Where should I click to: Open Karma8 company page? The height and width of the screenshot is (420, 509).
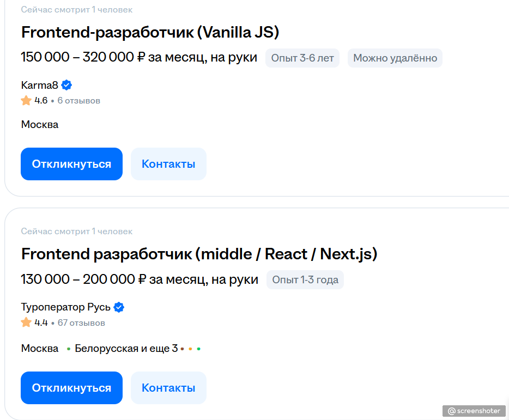(39, 85)
